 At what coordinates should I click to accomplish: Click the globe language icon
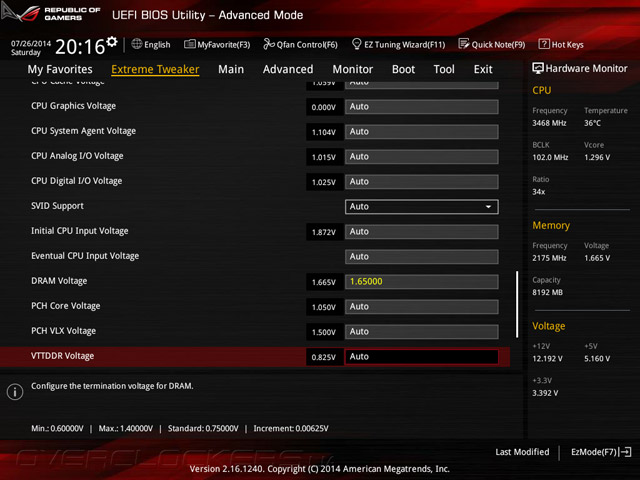tap(137, 44)
